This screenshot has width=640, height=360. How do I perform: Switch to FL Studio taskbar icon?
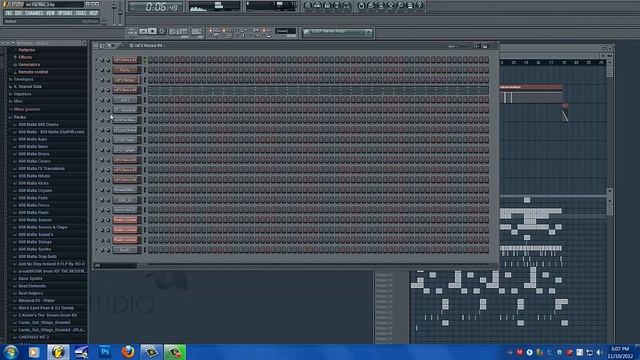[58, 352]
